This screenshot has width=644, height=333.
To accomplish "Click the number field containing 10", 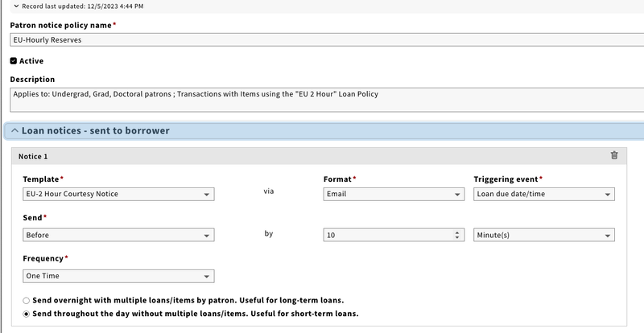I will pos(386,235).
